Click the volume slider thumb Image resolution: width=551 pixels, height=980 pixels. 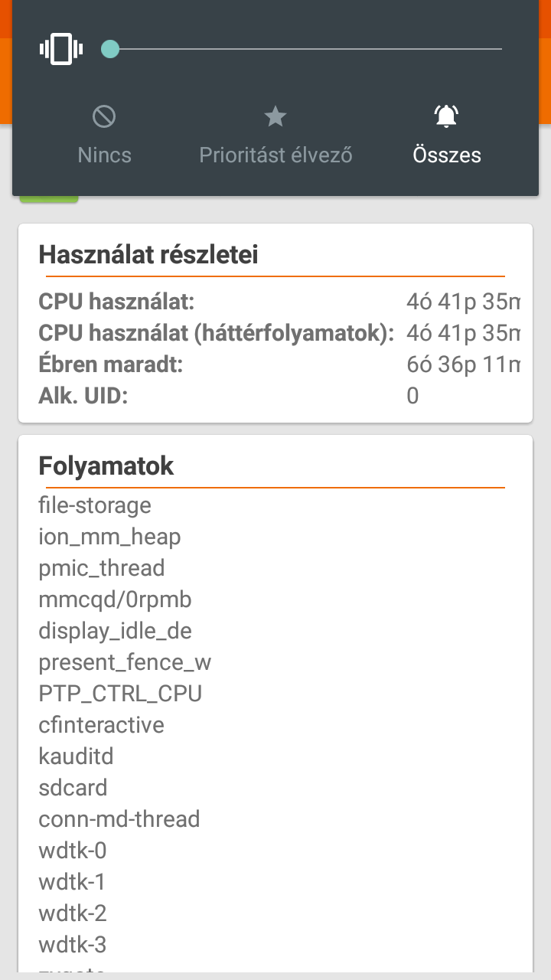110,49
